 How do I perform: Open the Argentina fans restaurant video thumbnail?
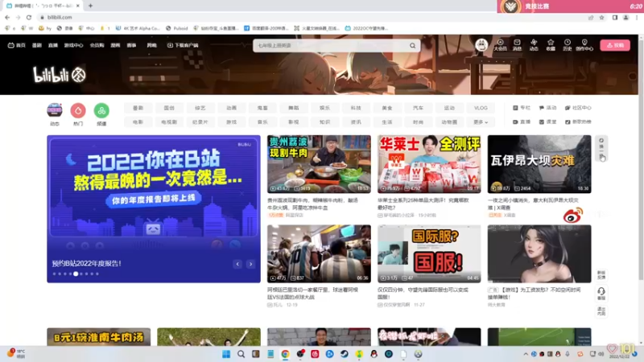pos(319,253)
